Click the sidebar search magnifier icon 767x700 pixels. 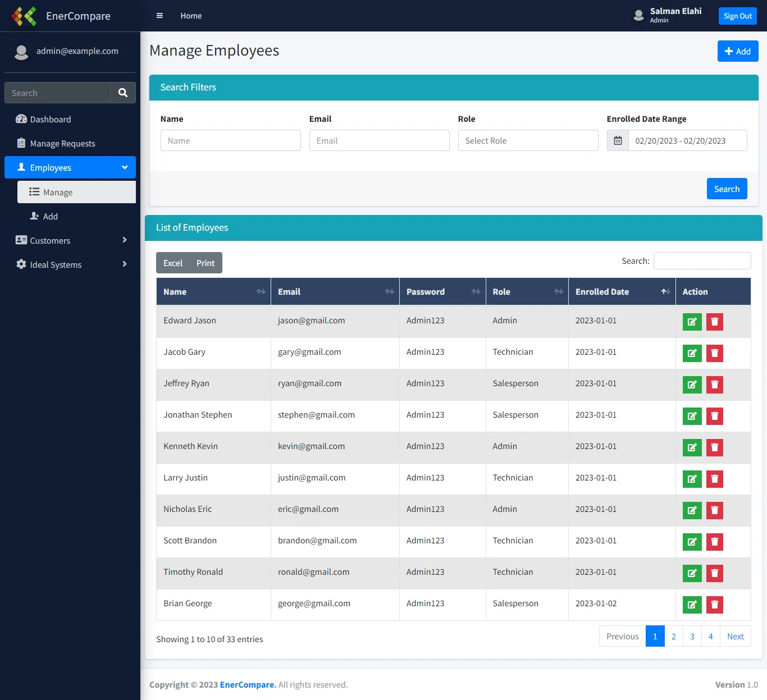pos(123,93)
